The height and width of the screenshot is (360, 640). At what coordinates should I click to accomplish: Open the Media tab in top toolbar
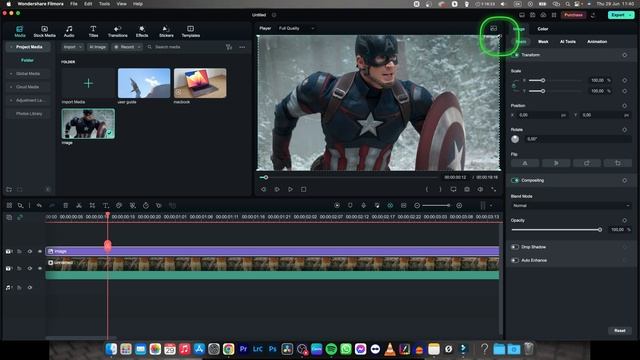click(20, 31)
